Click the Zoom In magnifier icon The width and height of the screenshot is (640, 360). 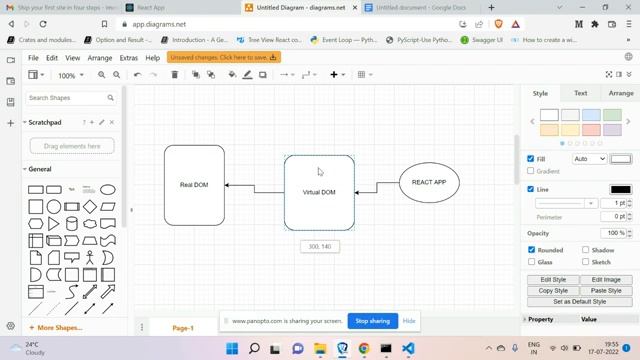pyautogui.click(x=102, y=75)
